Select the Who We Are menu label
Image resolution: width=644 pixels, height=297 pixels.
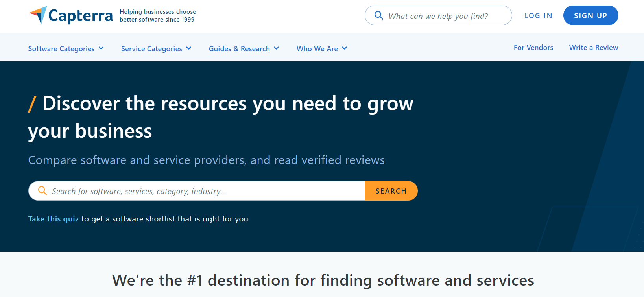point(317,49)
